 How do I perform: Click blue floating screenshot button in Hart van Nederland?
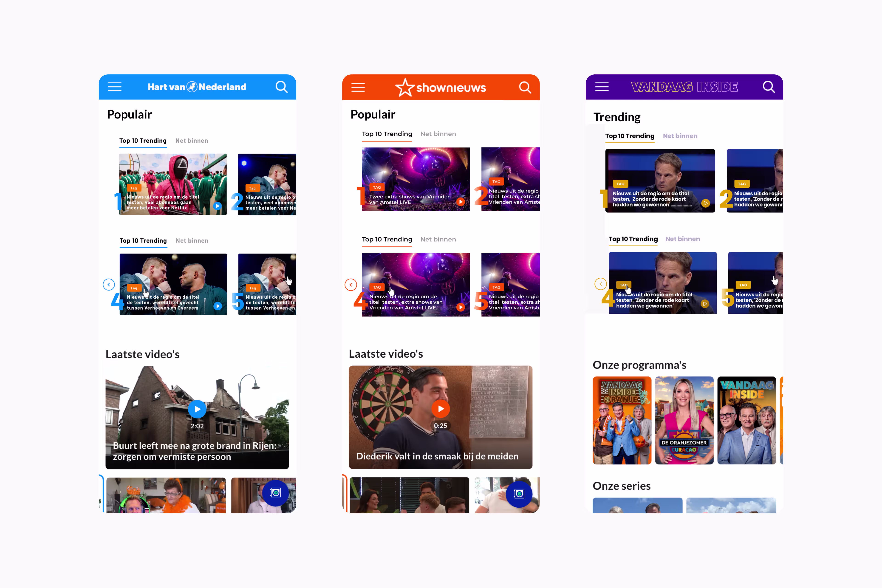coord(276,493)
